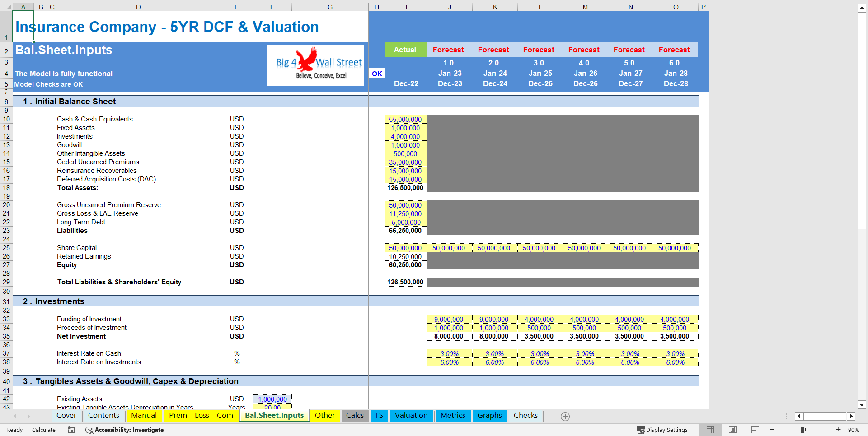Open the Valuation sheet tab
Screen dimensions: 868x436
[x=411, y=416]
